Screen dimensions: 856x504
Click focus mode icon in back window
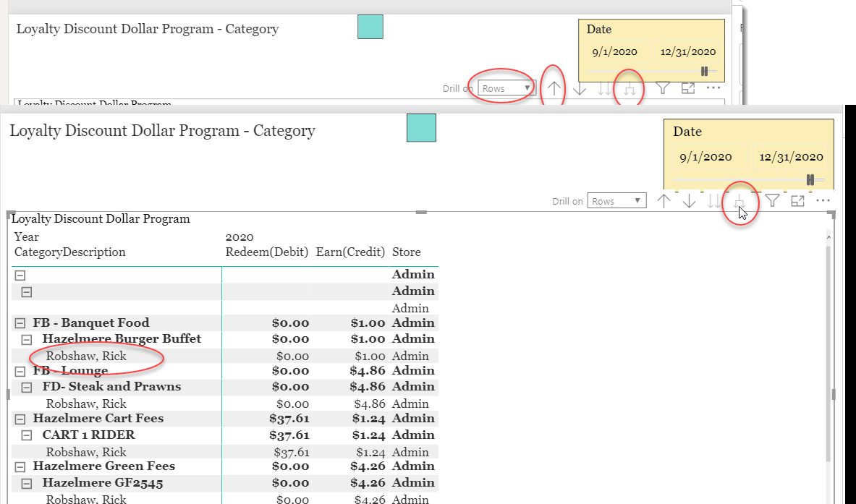pos(688,87)
